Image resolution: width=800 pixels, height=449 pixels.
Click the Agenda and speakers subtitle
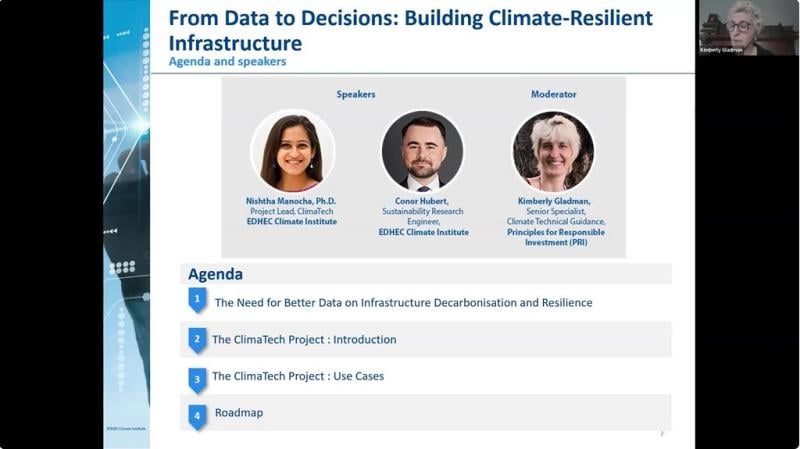227,61
